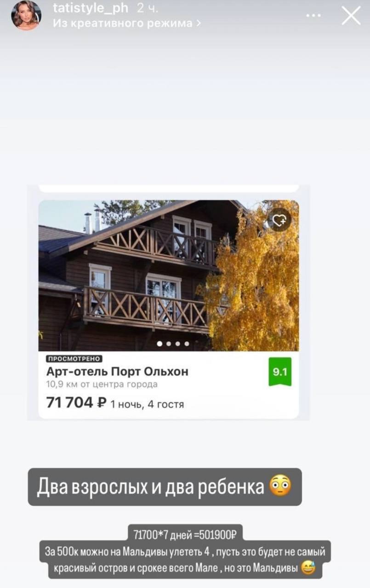Tap the "71700*7 дней =501900₽" text
The height and width of the screenshot is (588, 370).
(x=185, y=535)
